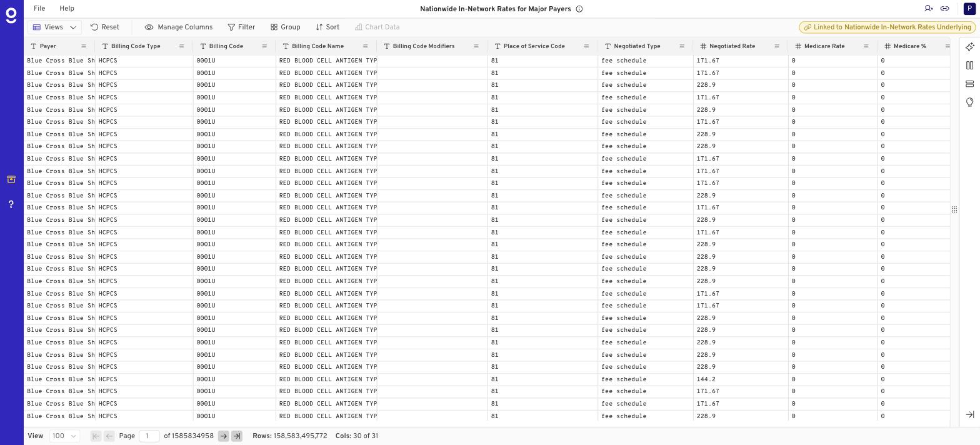Open Linked to Nationwide In-Network Rates Underlying
The image size is (980, 445).
pos(887,27)
